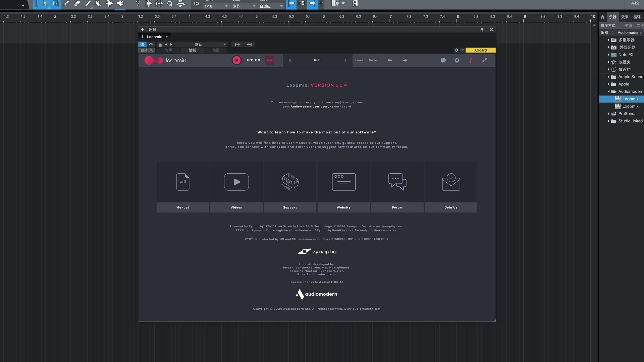Toggle Loopmix SYNC button

(270, 60)
